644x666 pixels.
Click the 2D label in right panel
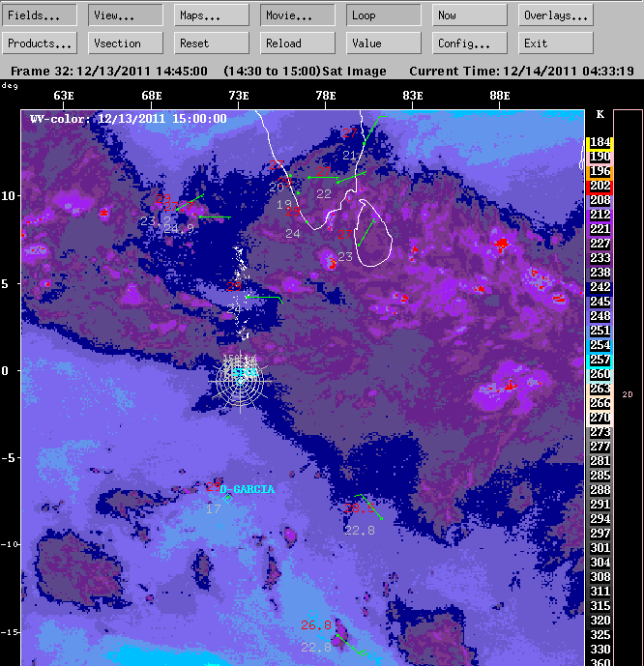point(627,394)
